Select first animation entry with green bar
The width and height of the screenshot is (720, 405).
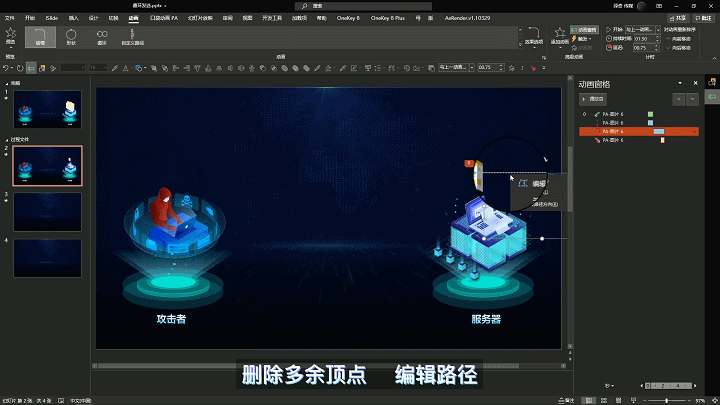pyautogui.click(x=639, y=114)
